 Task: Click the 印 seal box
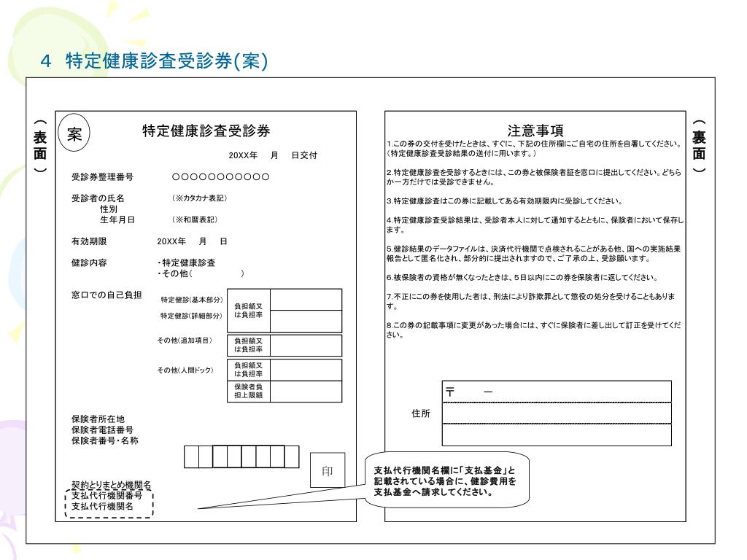coord(328,470)
